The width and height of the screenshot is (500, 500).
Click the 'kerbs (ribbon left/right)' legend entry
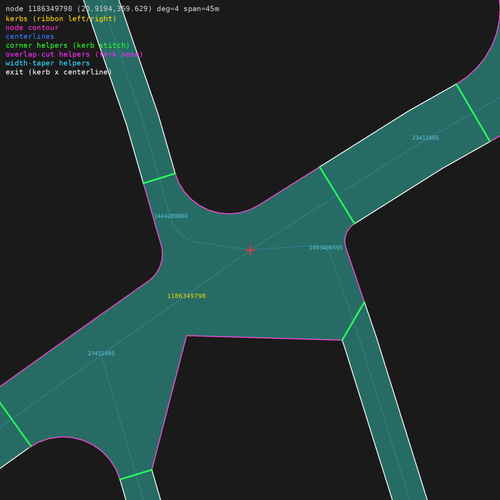[x=61, y=19]
